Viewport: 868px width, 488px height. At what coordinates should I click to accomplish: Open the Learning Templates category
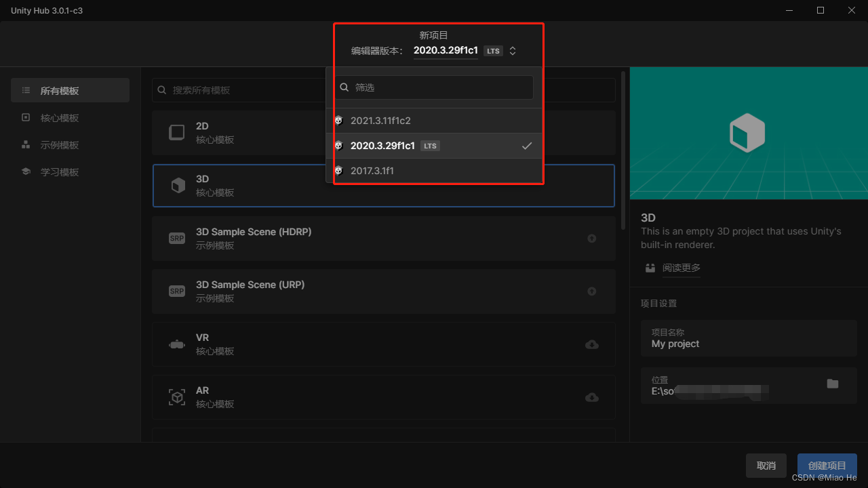(70, 172)
